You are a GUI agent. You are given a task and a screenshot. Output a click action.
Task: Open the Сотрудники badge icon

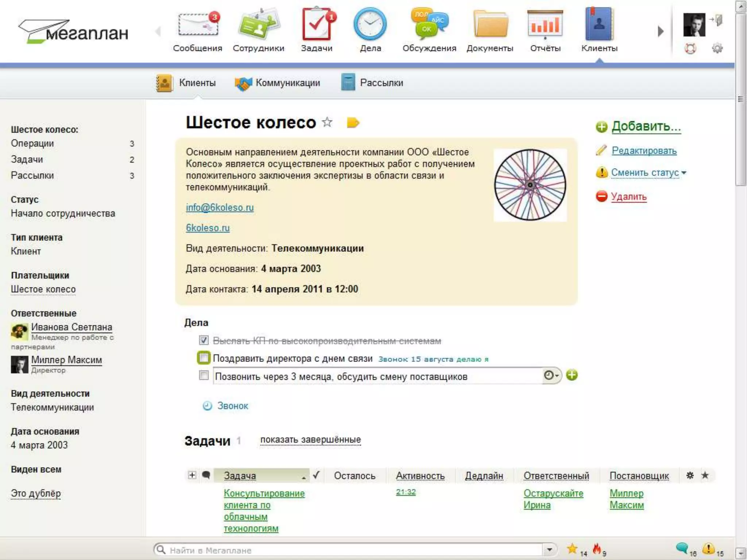click(x=258, y=25)
